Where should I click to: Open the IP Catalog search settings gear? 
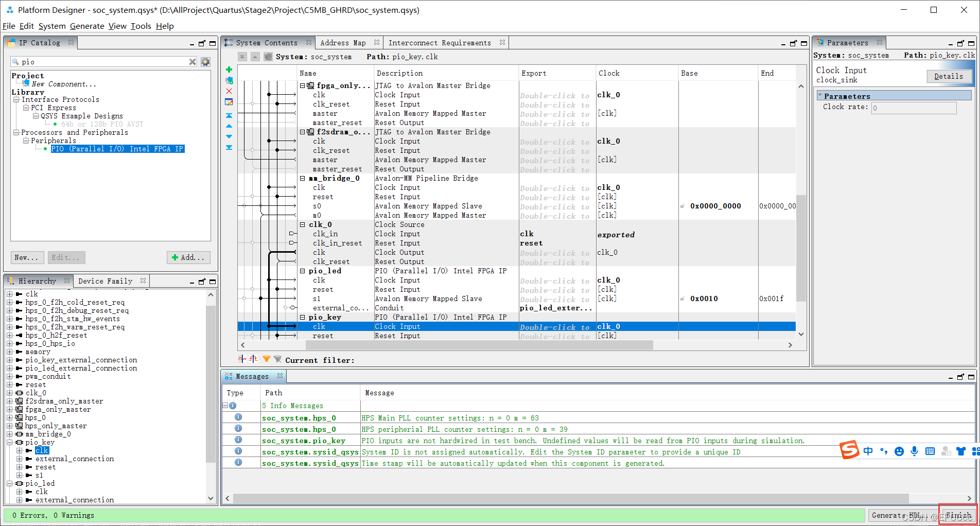click(205, 62)
